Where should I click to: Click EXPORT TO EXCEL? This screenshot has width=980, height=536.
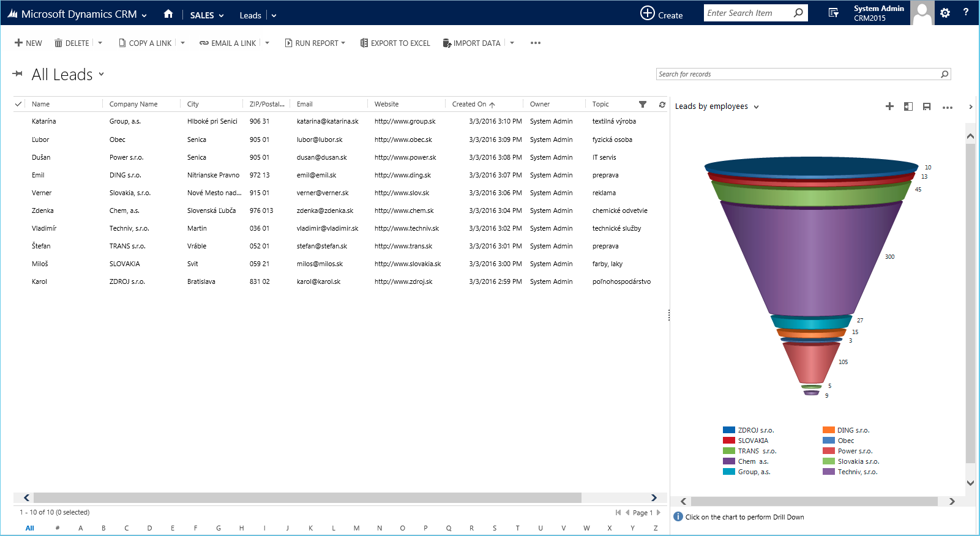[x=395, y=43]
